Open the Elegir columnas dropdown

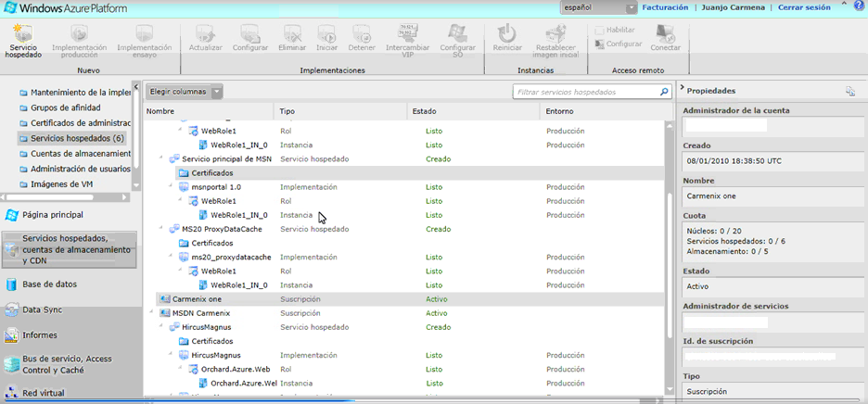click(x=185, y=92)
